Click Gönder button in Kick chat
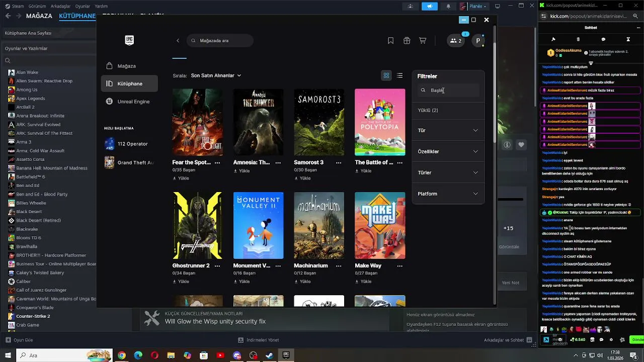 tap(637, 340)
